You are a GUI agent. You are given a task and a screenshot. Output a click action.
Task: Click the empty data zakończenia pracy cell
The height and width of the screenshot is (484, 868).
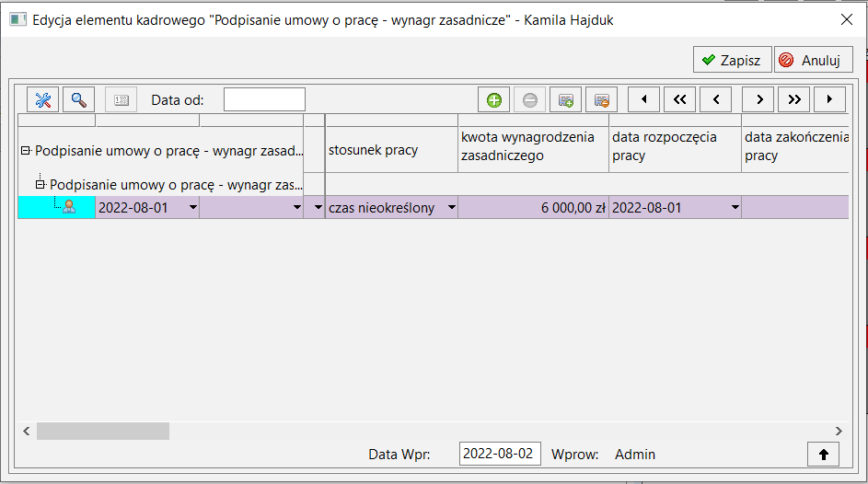pos(795,207)
